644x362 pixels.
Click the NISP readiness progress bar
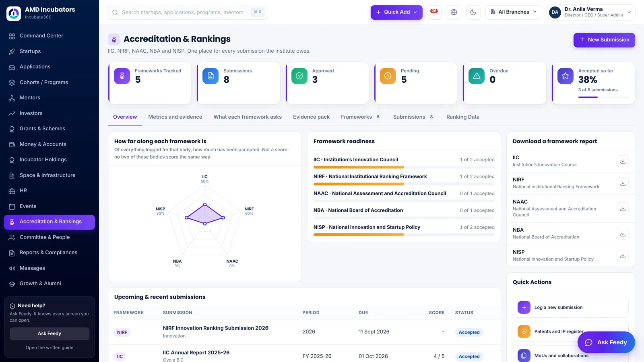coord(404,235)
